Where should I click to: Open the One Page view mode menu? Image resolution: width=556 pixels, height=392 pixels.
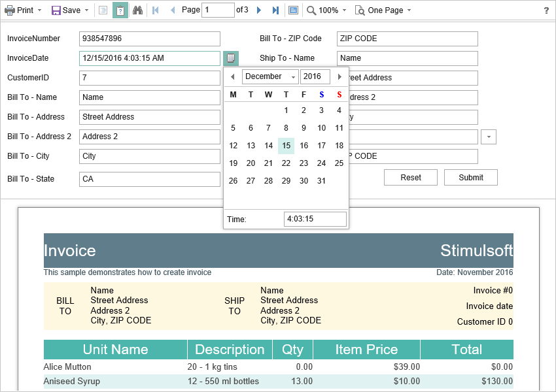[x=383, y=10]
